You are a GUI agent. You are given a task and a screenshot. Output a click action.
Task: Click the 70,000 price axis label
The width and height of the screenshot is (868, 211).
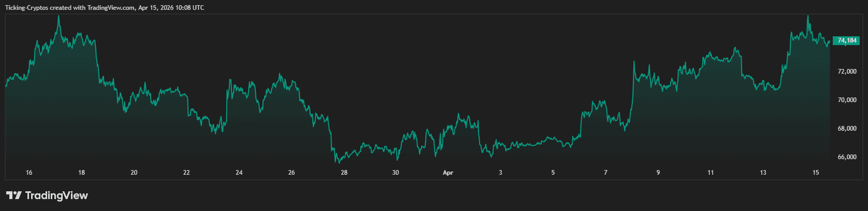point(847,100)
